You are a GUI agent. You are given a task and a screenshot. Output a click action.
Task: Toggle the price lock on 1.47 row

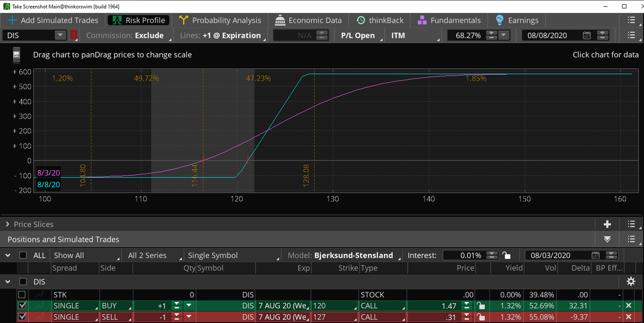[x=481, y=306]
